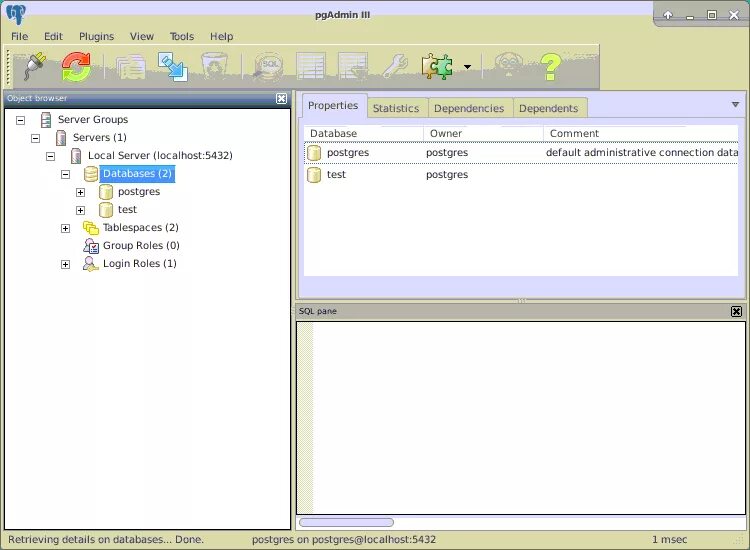Open the Plugins dropdown arrow in toolbar

[467, 66]
